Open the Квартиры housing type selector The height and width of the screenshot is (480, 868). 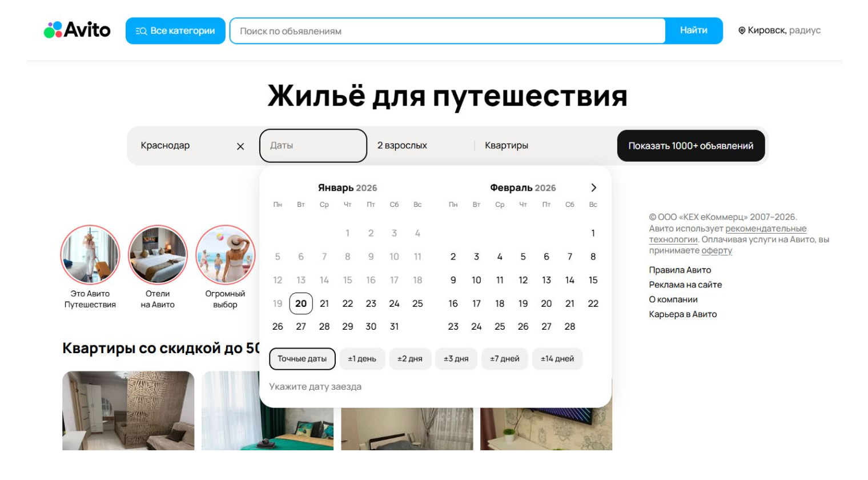pos(507,145)
